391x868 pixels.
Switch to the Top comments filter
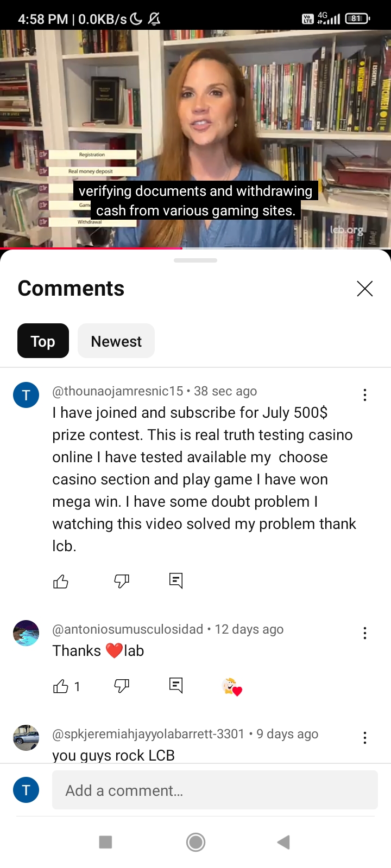[43, 341]
